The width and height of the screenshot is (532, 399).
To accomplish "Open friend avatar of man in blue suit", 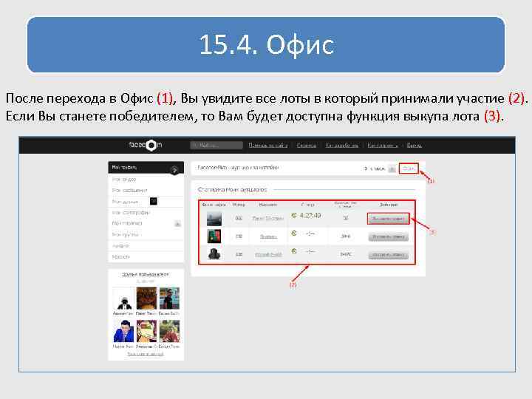I will click(123, 331).
